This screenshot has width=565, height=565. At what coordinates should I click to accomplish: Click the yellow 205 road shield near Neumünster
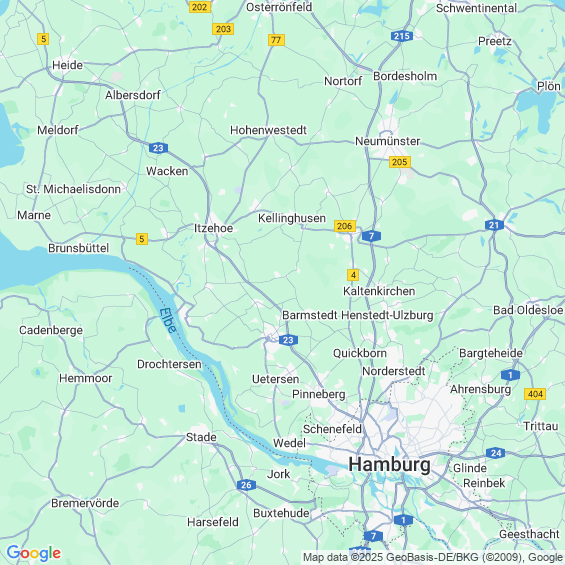pos(400,162)
